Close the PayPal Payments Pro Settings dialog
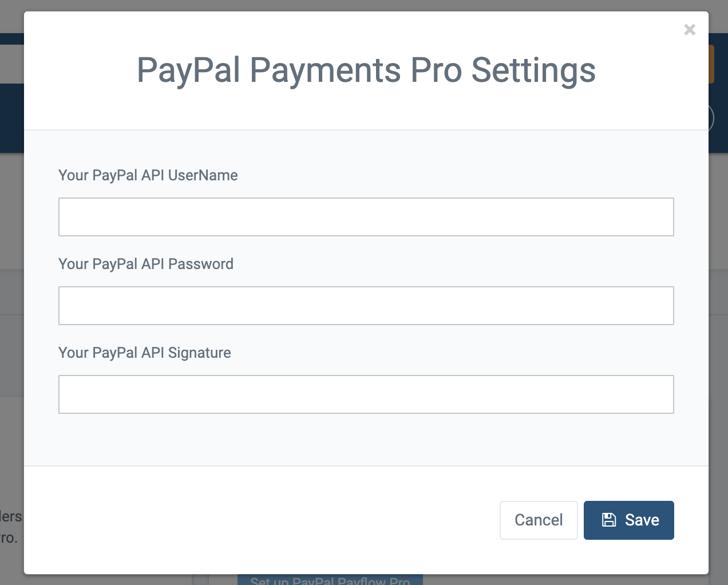 [690, 29]
